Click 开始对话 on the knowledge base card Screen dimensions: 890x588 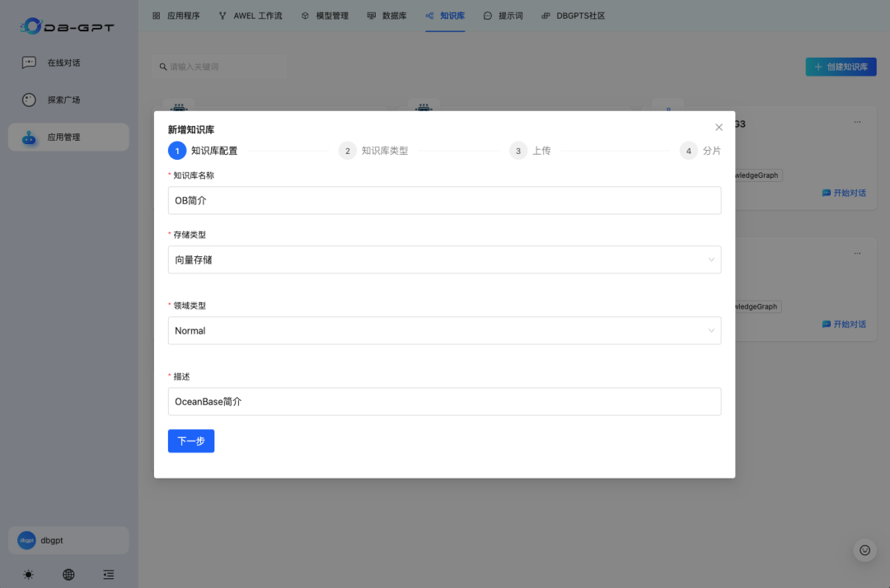pyautogui.click(x=847, y=192)
